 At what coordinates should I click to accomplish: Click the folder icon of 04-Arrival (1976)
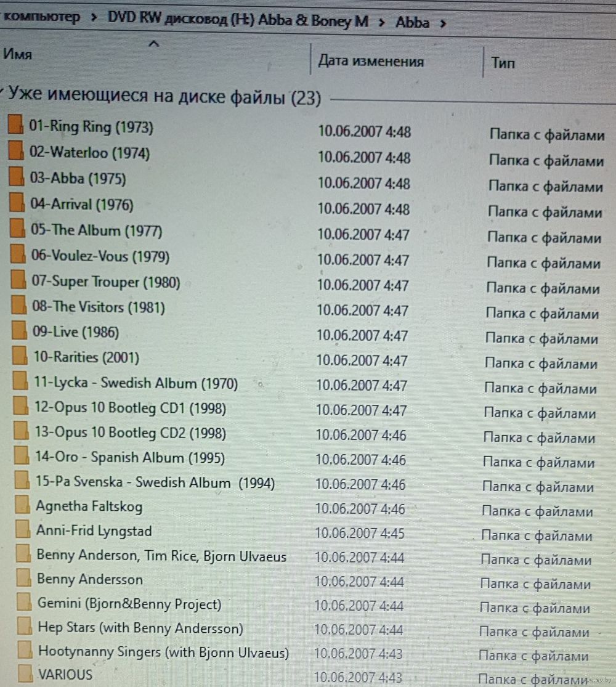(x=17, y=202)
